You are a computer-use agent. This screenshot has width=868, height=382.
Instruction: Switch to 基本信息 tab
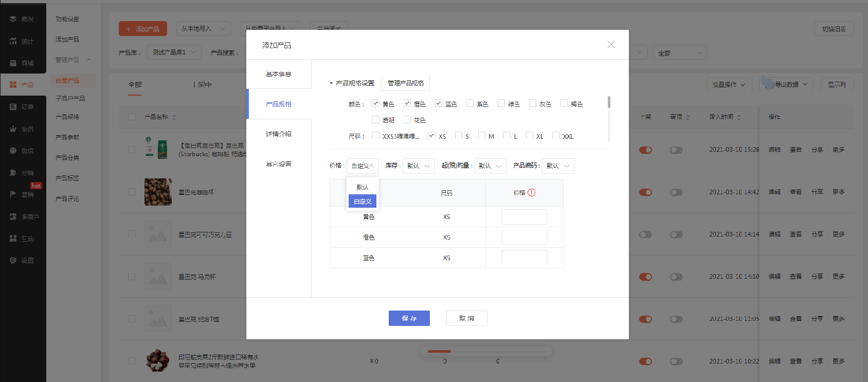coord(279,74)
